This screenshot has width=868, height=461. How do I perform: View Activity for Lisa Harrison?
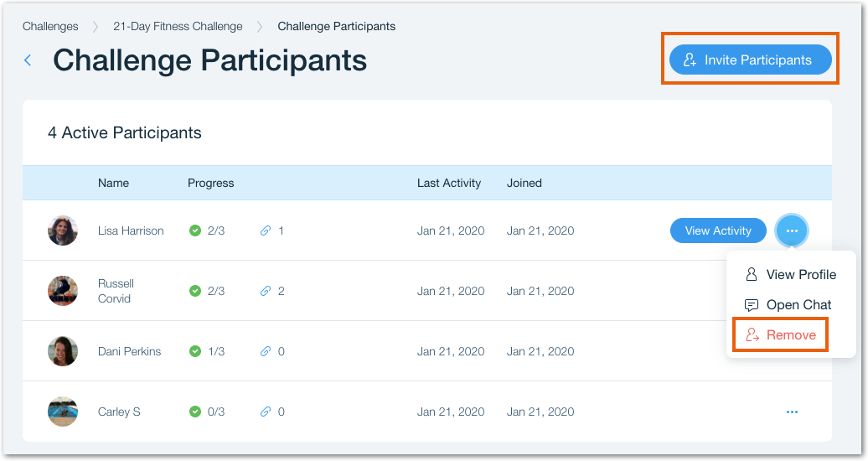tap(718, 230)
